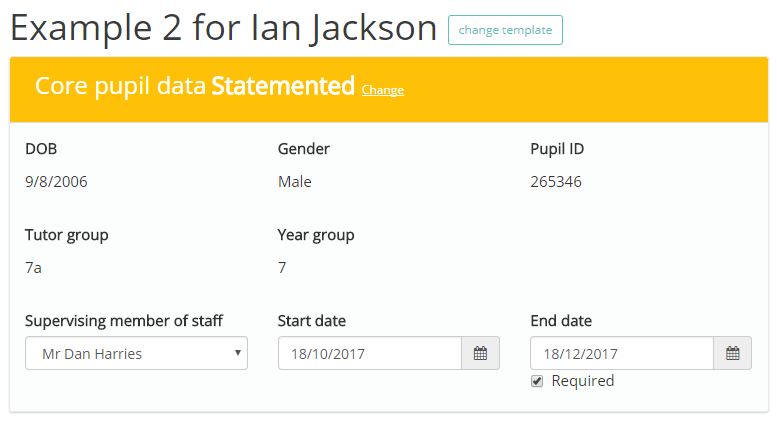This screenshot has width=777, height=429.
Task: Click the change template button
Action: point(505,30)
